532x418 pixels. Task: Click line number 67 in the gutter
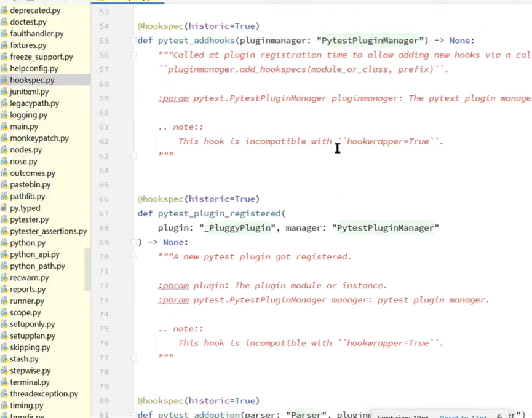(x=104, y=213)
